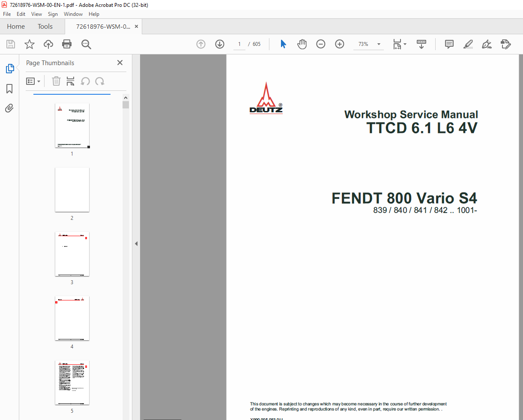
Task: Open the Help menu
Action: tap(94, 14)
